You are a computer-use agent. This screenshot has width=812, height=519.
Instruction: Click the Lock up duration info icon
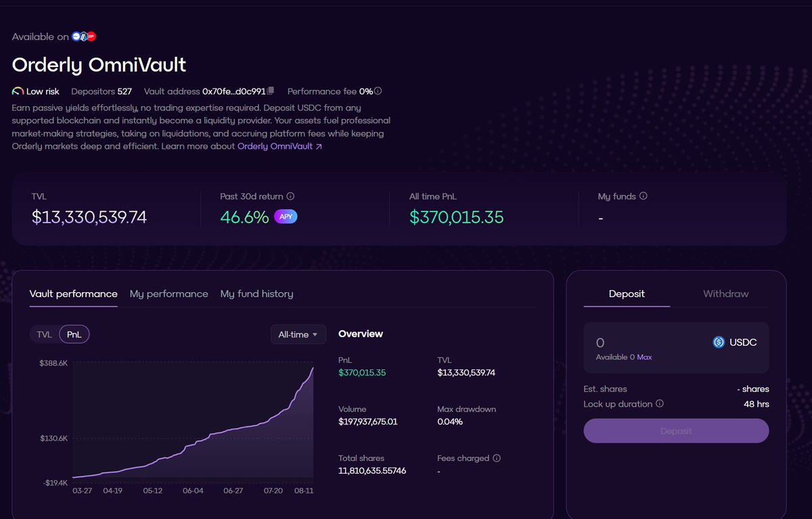pyautogui.click(x=660, y=404)
